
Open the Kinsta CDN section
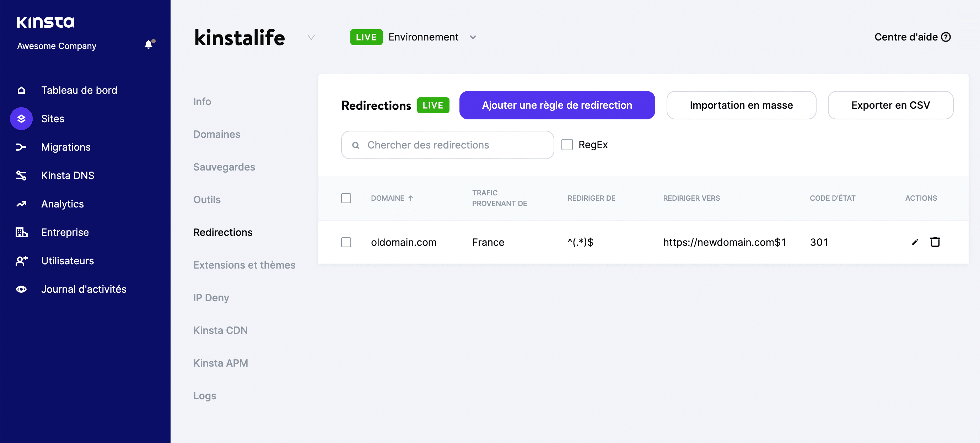[221, 330]
